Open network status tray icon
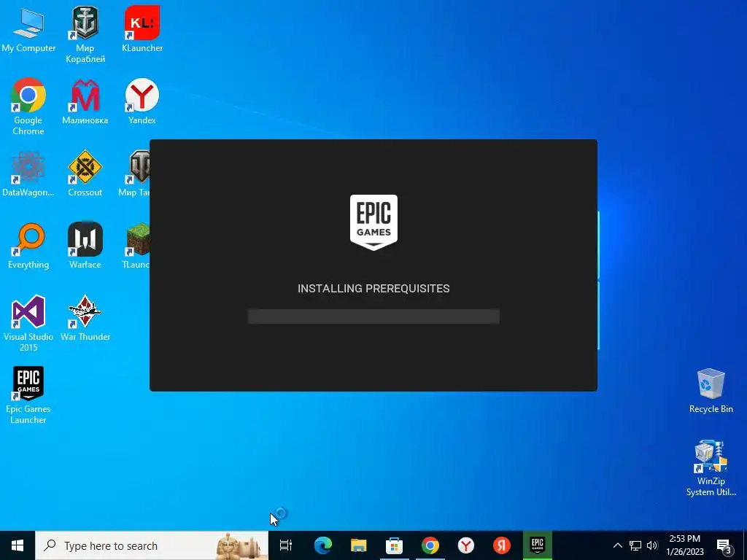The image size is (747, 560). tap(635, 545)
